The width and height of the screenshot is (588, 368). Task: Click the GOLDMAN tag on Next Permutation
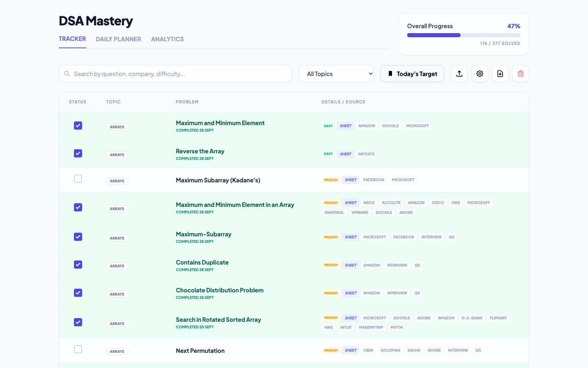coord(390,350)
